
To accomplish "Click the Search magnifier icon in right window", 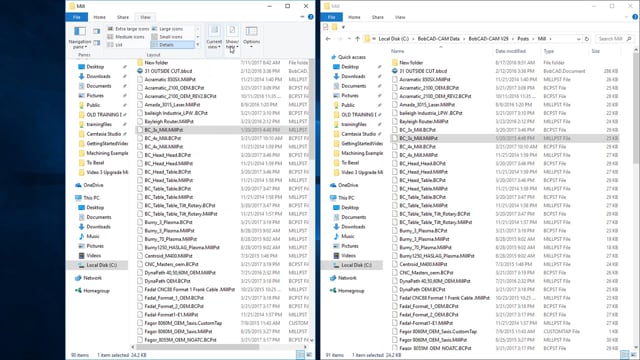I will (x=629, y=39).
